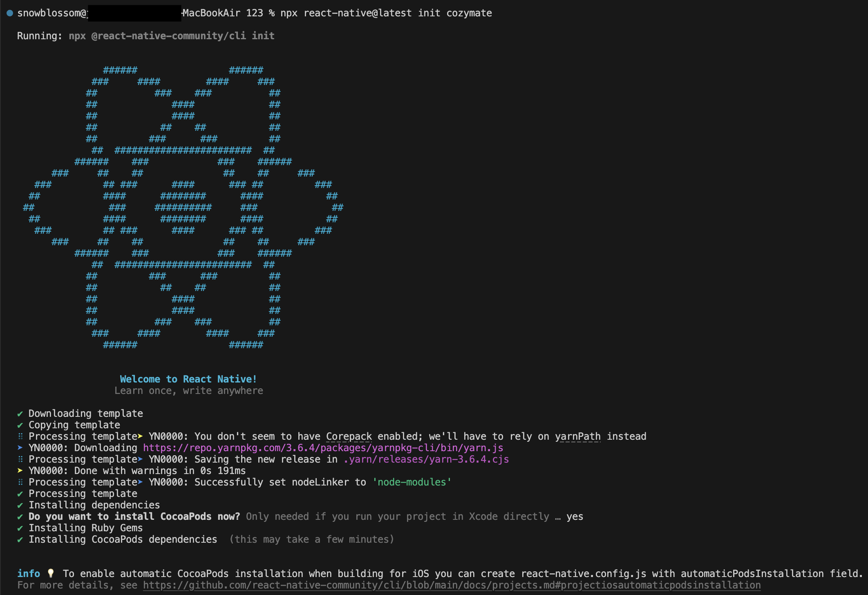
Task: Click the blue info label
Action: click(29, 574)
